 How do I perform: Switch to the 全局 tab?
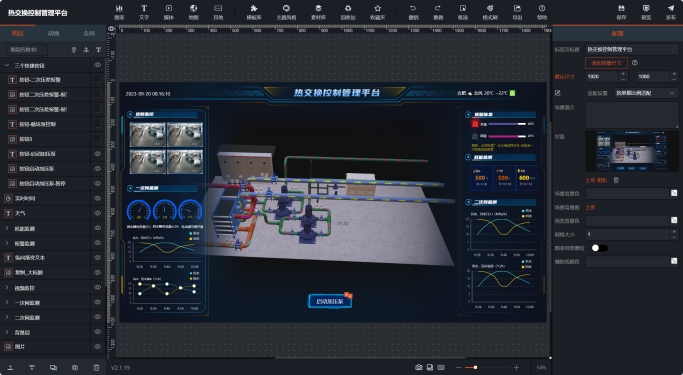89,33
